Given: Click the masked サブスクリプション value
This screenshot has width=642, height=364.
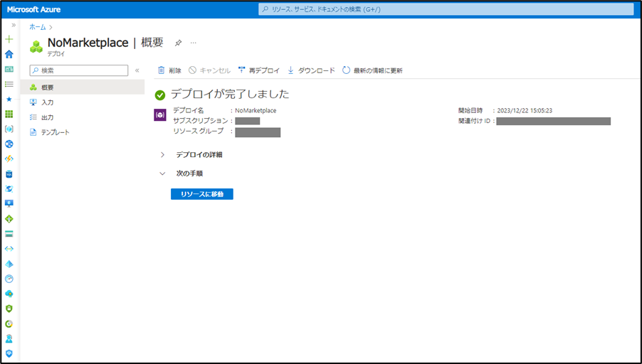Looking at the screenshot, I should click(x=247, y=121).
